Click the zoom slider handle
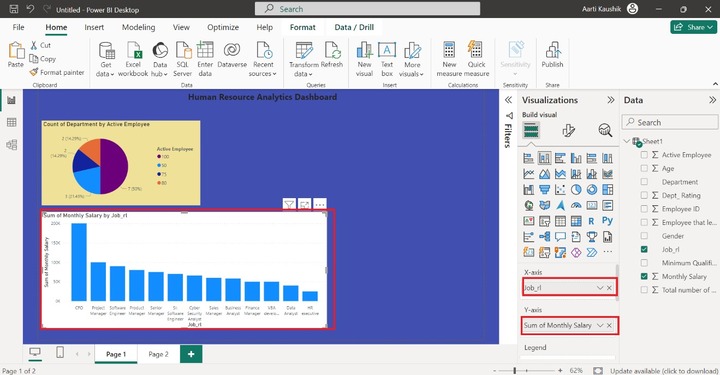The image size is (720, 375). [x=515, y=370]
